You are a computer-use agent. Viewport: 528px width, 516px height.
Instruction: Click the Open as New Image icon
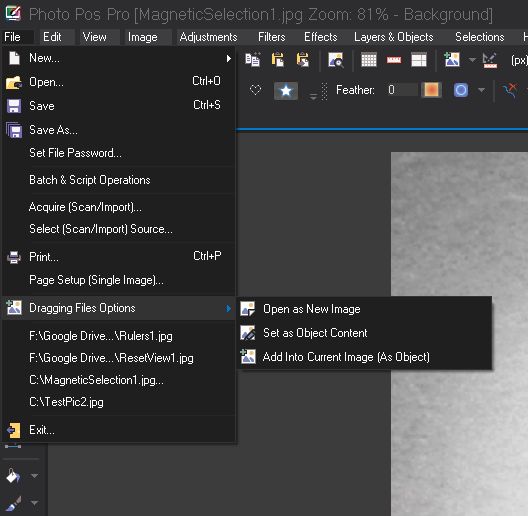(x=248, y=309)
